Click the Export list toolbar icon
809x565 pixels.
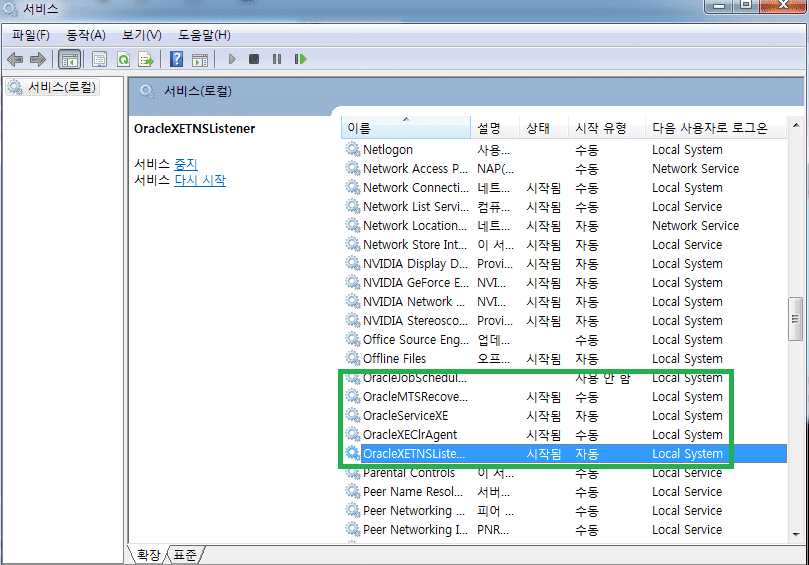pos(146,59)
